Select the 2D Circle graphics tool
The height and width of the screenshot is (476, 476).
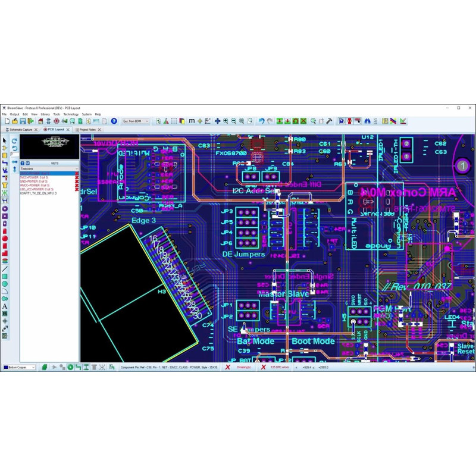coord(5,284)
